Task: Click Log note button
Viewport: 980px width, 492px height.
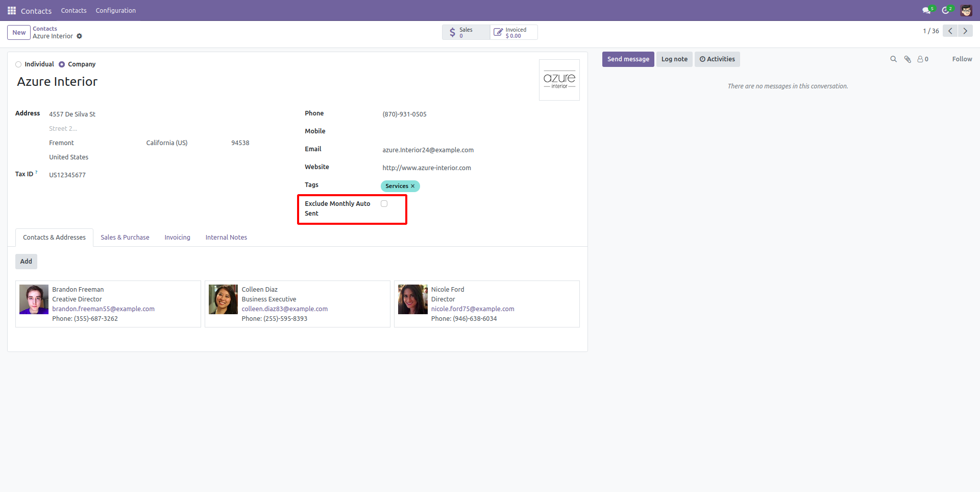Action: coord(674,59)
